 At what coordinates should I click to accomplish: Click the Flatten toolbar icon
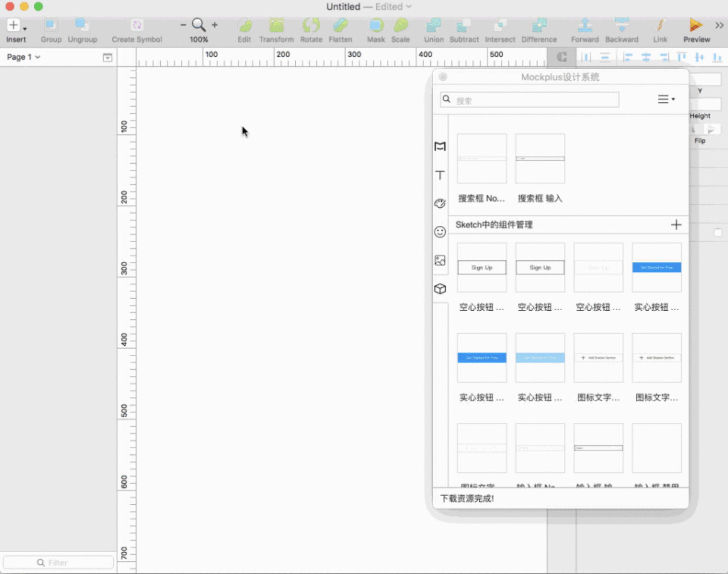[341, 25]
